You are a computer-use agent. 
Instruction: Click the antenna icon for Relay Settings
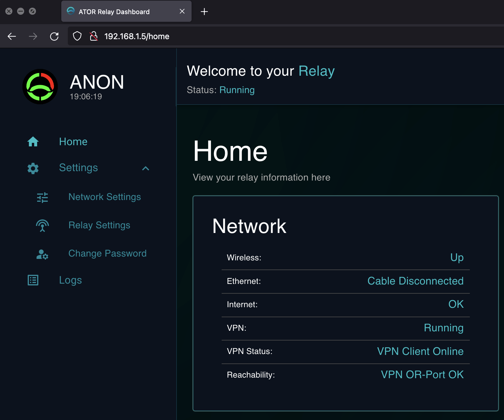[x=42, y=226]
